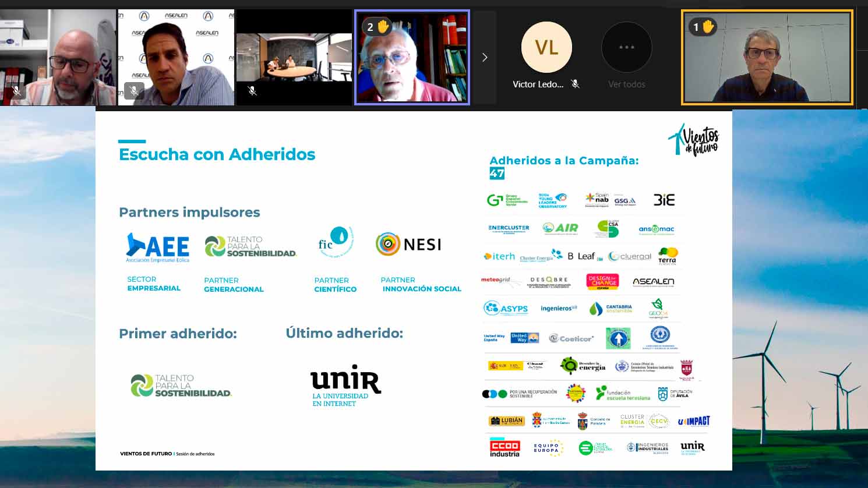Viewport: 868px width, 488px height.
Task: Select the yellow-bordered video tile
Action: pos(767,57)
